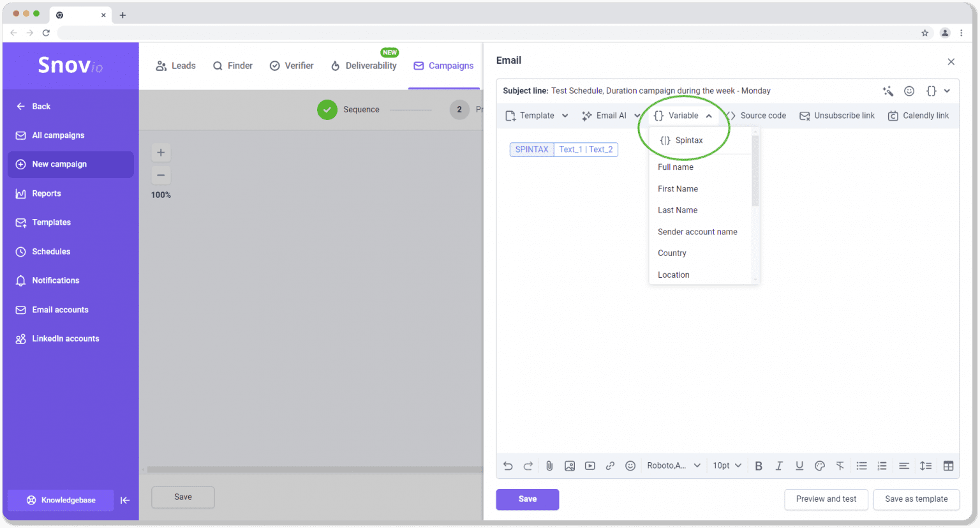Click the attach file paperclip icon

point(549,466)
